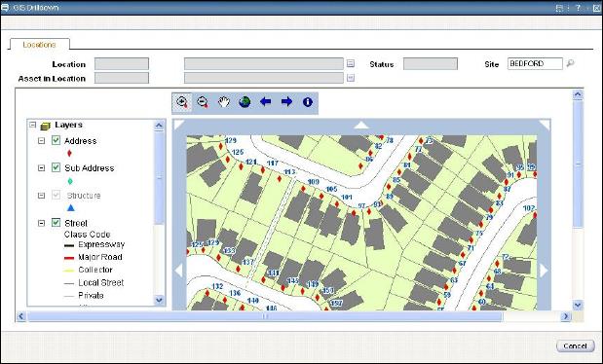
Task: Click the Asset description field
Action: tap(264, 78)
